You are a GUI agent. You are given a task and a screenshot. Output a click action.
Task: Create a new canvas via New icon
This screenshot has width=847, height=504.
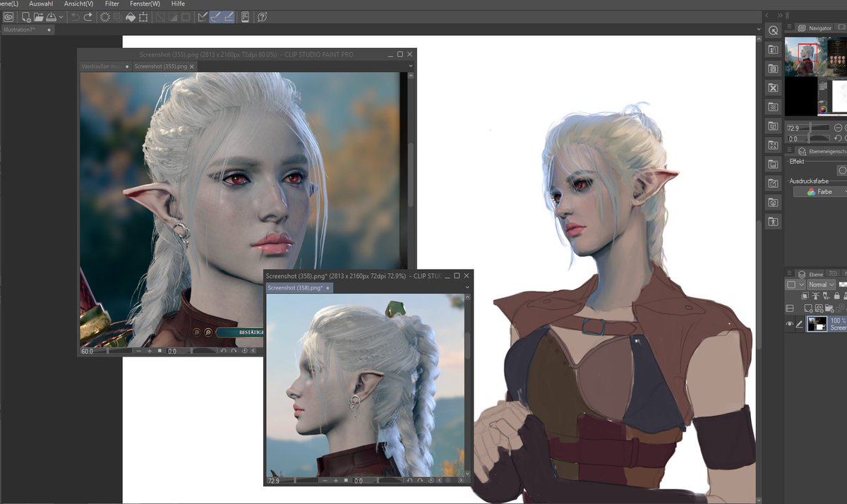tap(26, 17)
